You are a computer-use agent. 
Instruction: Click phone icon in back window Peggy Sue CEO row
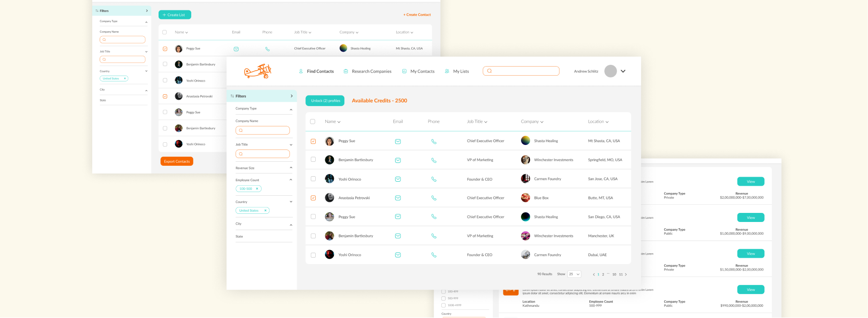267,49
